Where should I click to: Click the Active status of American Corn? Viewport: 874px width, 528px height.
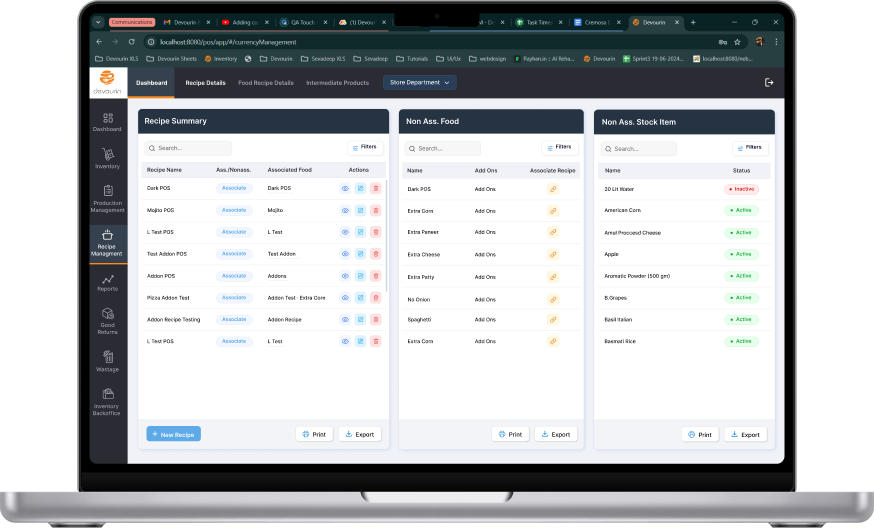pyautogui.click(x=741, y=211)
